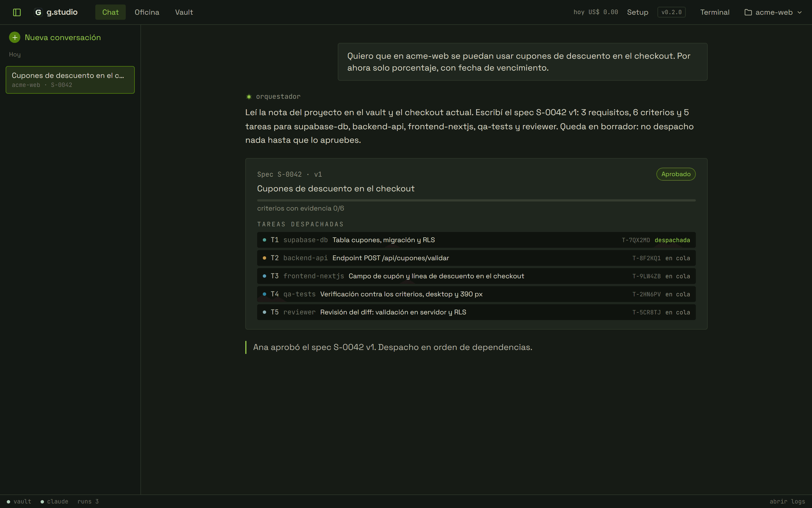Open abrir logs link in status bar
This screenshot has height=508, width=812.
787,501
